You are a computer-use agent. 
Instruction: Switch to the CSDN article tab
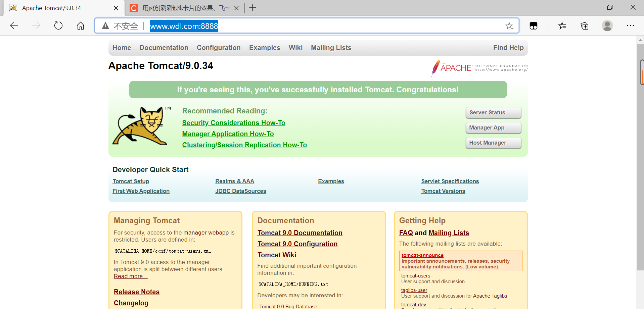pos(184,8)
